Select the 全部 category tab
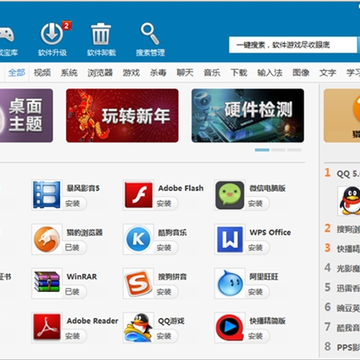This screenshot has width=360, height=360. [x=17, y=72]
